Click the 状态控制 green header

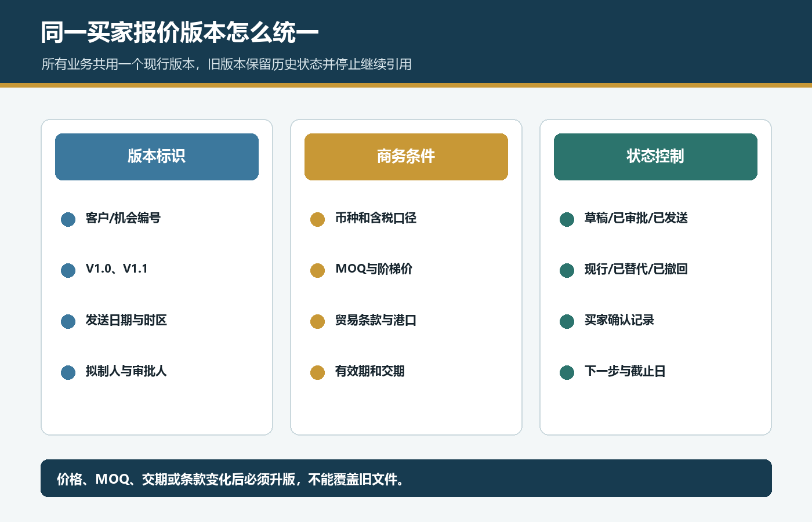655,157
